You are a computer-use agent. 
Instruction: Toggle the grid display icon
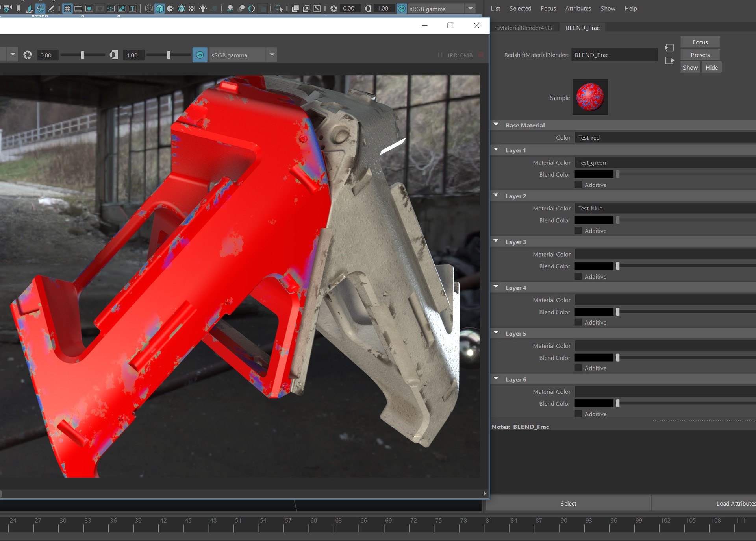pyautogui.click(x=67, y=8)
